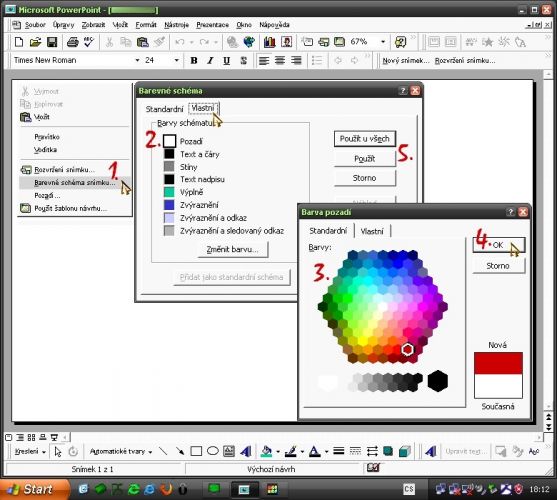Switch to slide sorter view icon
This screenshot has width=557, height=500.
(31, 438)
